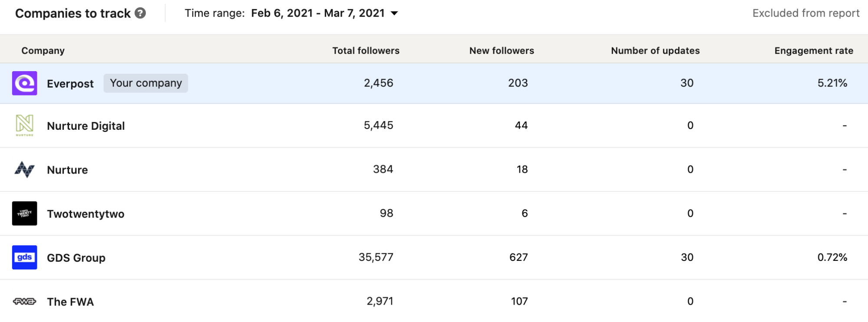
Task: Click the Companies to track heading
Action: pyautogui.click(x=73, y=13)
